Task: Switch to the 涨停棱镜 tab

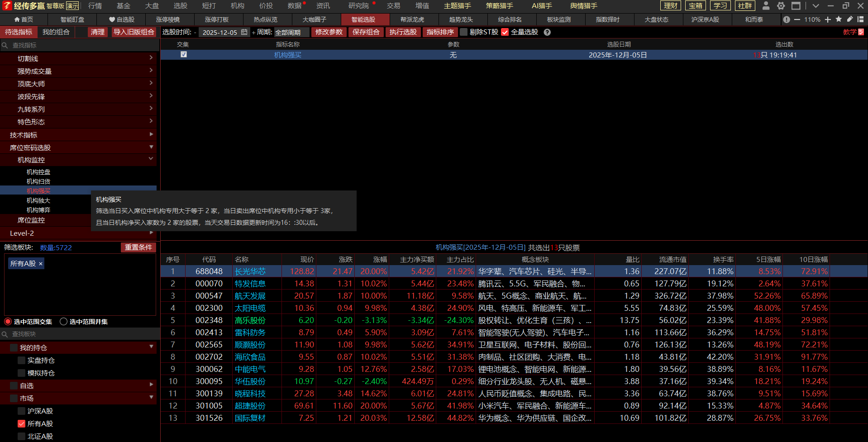Action: pos(168,19)
